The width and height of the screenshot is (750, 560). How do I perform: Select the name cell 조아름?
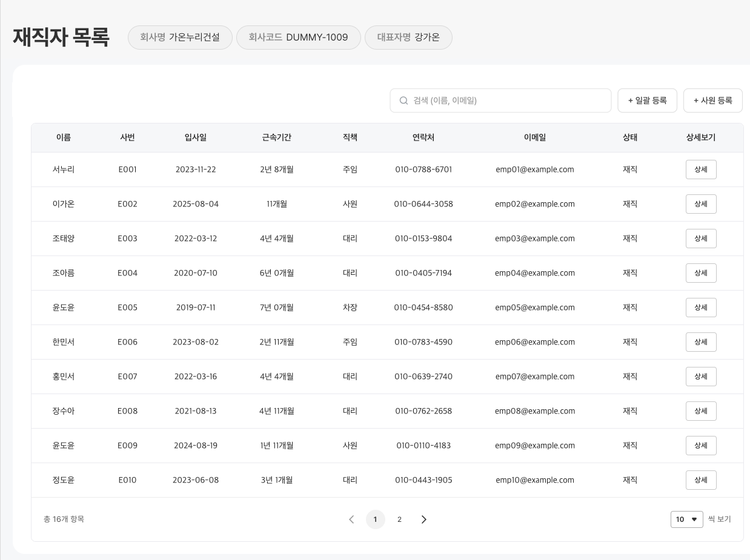(64, 273)
